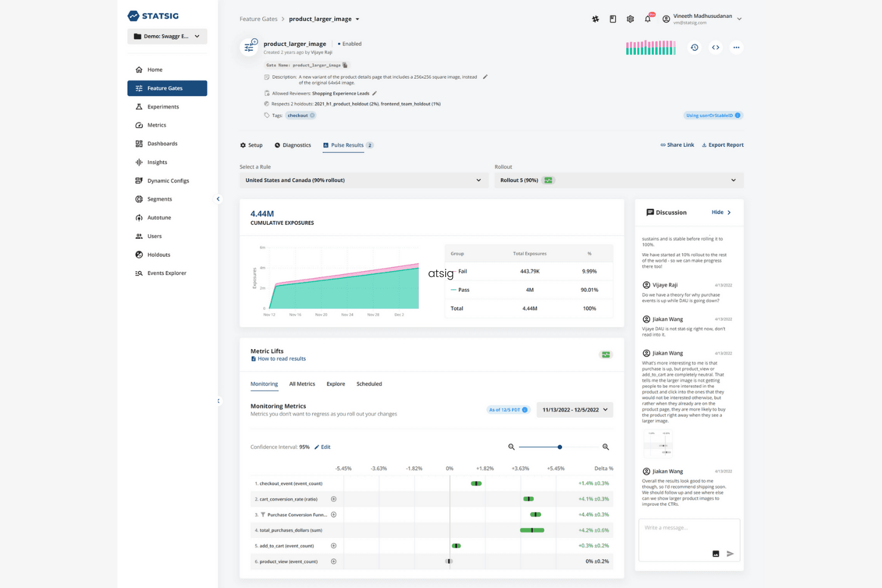Open the notifications bell
Image resolution: width=882 pixels, height=588 pixels.
(x=648, y=19)
